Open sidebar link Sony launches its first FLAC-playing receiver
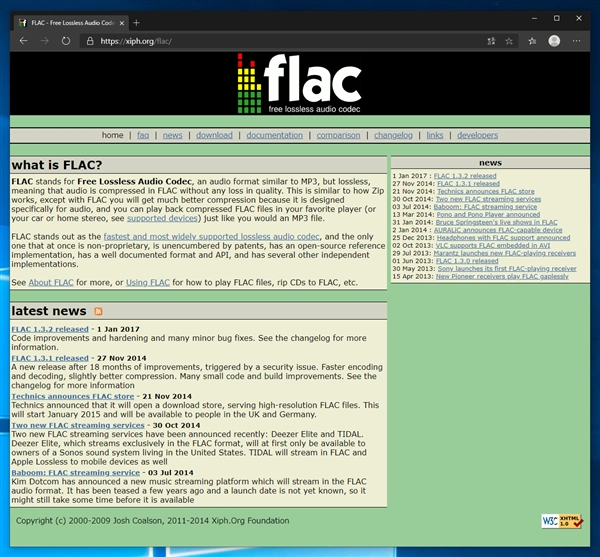Image resolution: width=600 pixels, height=557 pixels. point(507,269)
